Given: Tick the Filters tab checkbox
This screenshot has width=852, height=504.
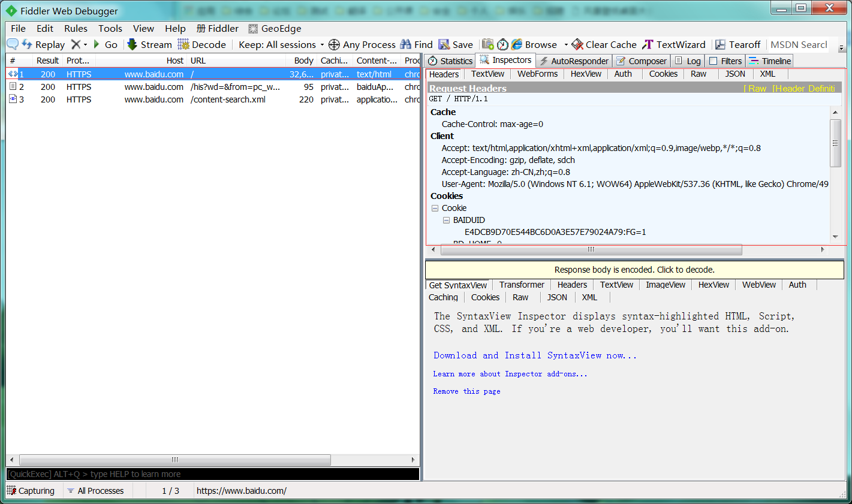Looking at the screenshot, I should click(x=713, y=61).
